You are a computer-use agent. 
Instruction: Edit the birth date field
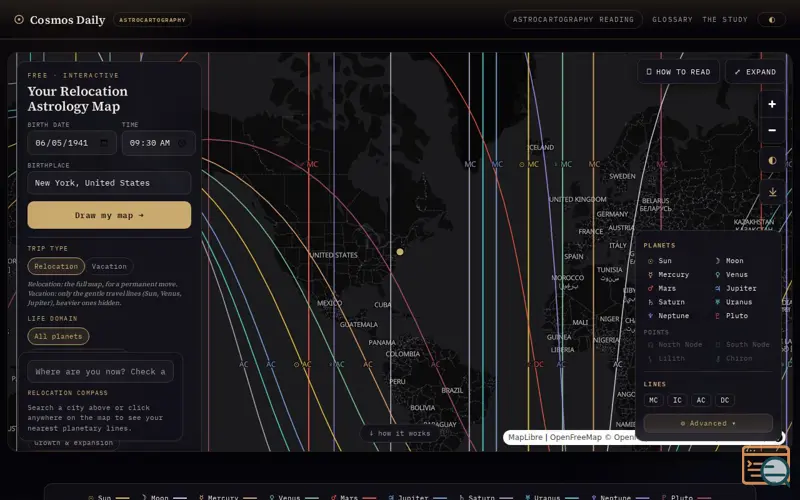click(x=72, y=143)
